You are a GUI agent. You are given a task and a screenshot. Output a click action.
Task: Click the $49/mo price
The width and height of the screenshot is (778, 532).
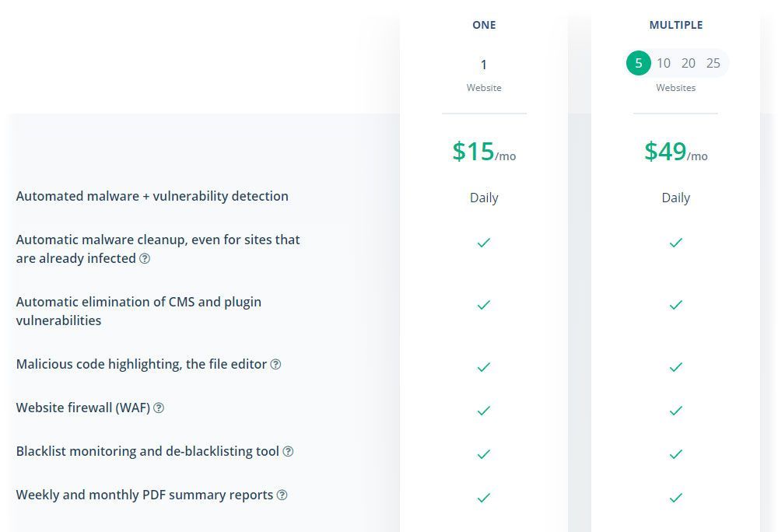[x=675, y=152]
